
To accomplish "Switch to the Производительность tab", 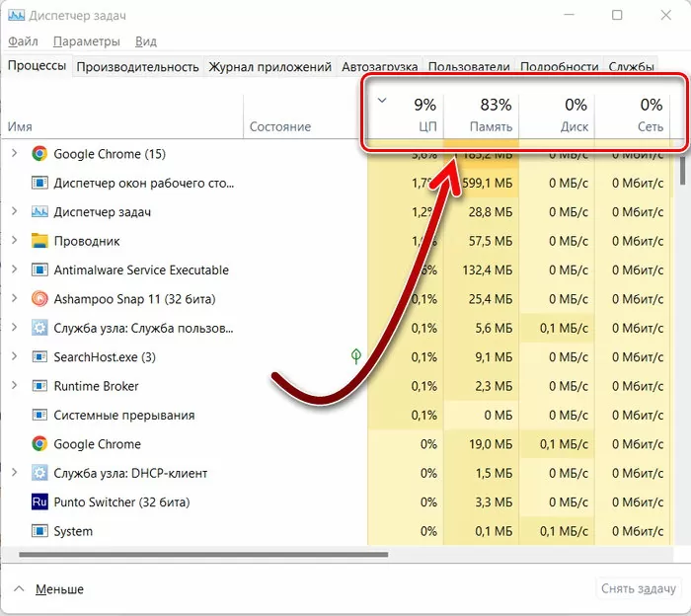I will pos(137,67).
